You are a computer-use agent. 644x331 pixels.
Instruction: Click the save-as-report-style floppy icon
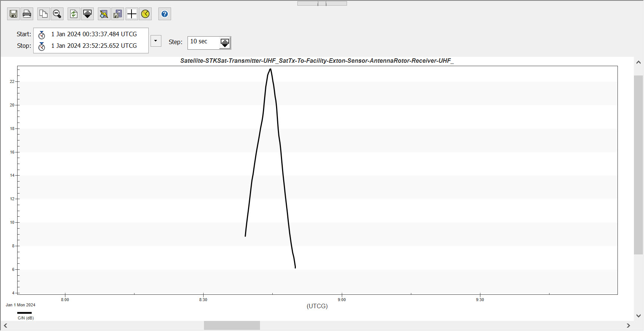click(x=118, y=14)
